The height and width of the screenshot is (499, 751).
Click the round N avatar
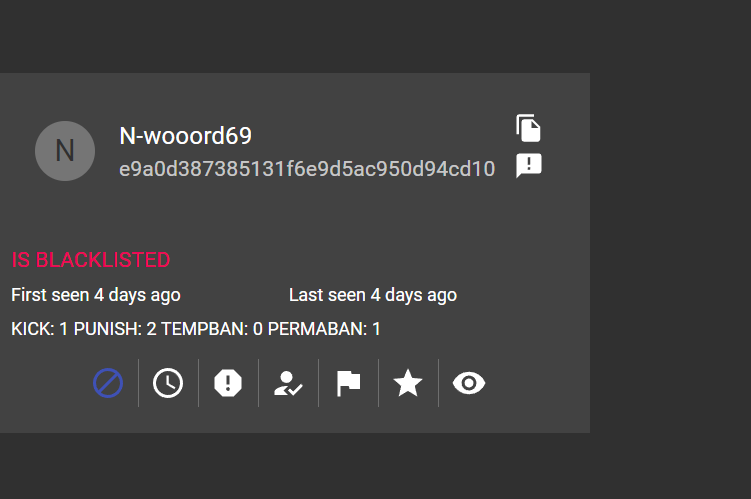(x=65, y=151)
